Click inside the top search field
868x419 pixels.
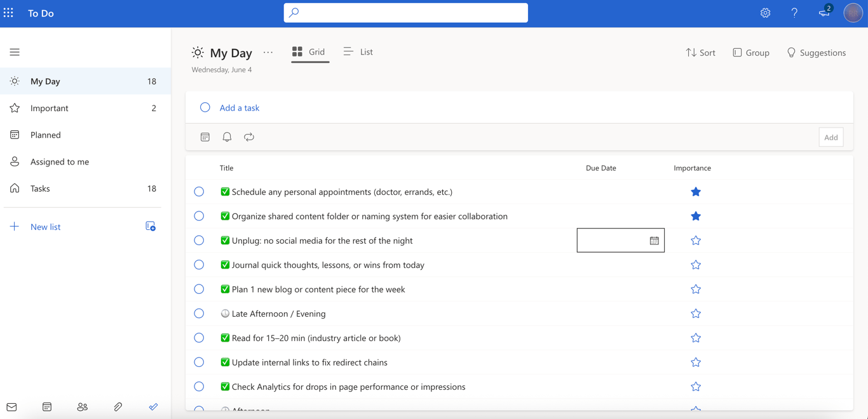[x=405, y=12]
